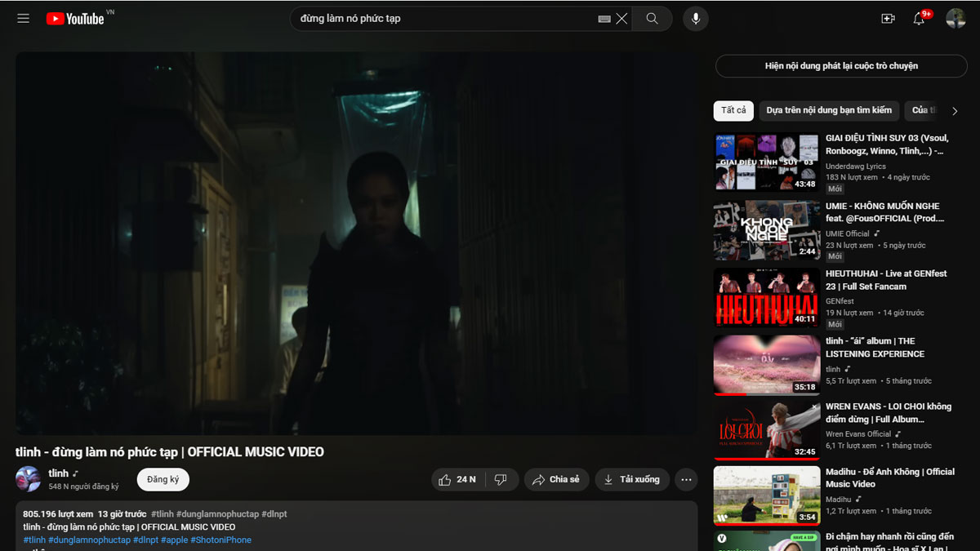The width and height of the screenshot is (980, 551).
Task: Click #tlinh hashtag in description
Action: 34,540
